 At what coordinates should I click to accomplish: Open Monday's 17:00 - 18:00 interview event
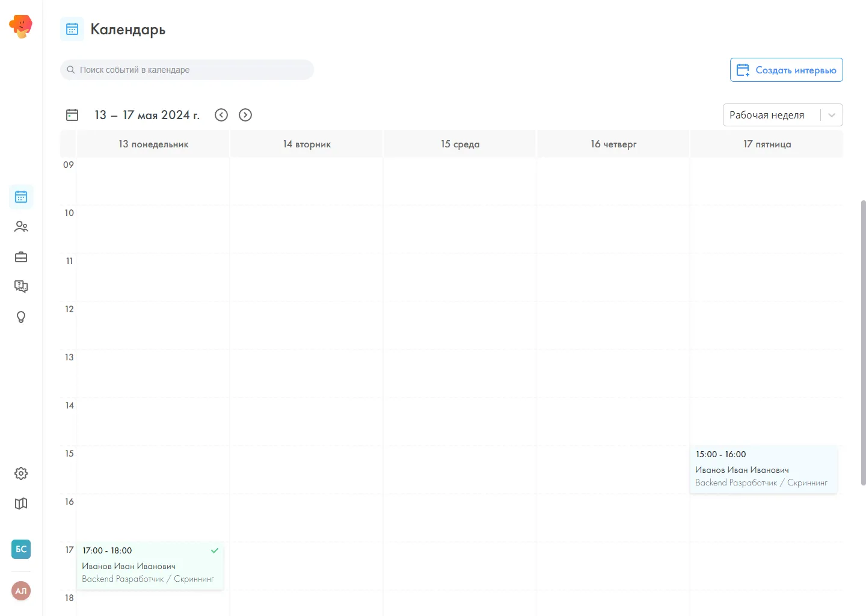150,566
